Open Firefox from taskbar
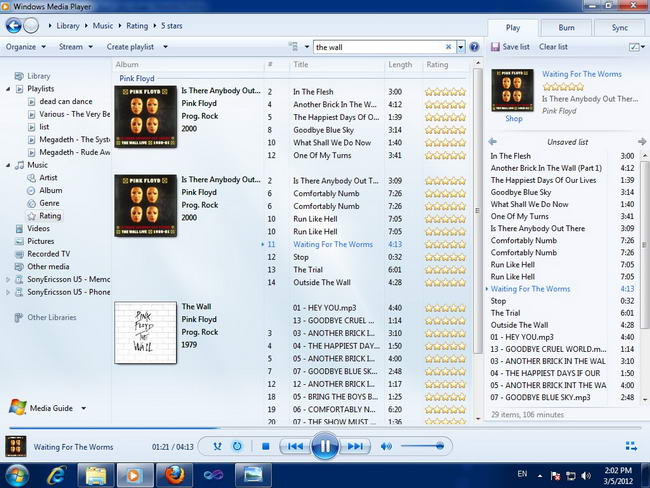Image resolution: width=650 pixels, height=488 pixels. point(175,475)
